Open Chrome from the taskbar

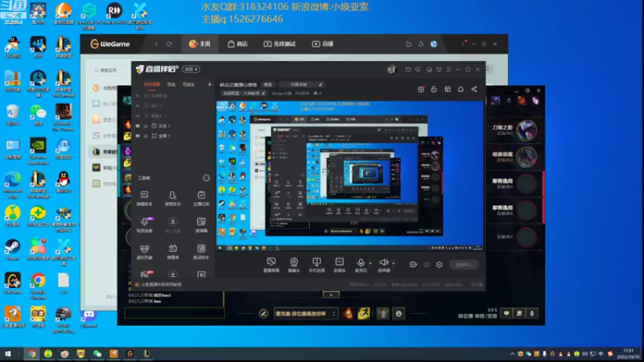click(x=31, y=353)
